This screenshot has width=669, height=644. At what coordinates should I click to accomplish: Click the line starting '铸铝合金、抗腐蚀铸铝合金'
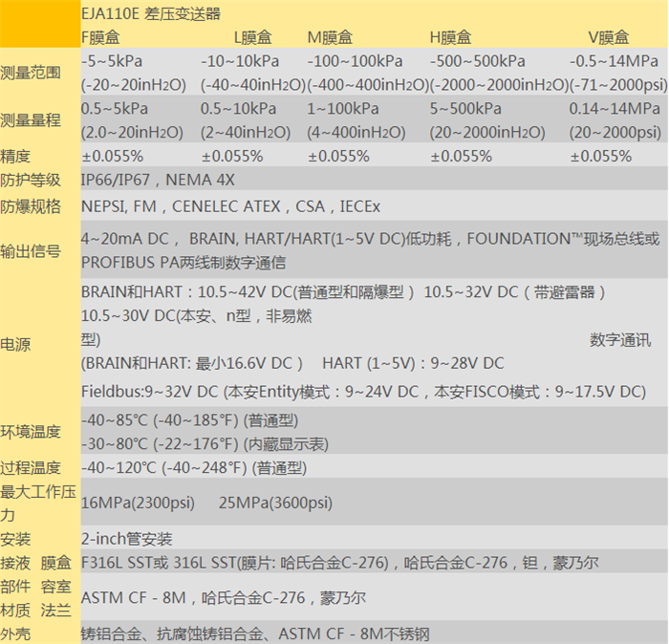(255, 633)
